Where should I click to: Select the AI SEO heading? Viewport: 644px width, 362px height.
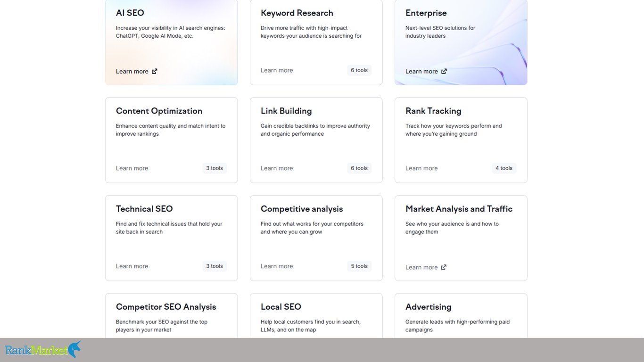pyautogui.click(x=130, y=13)
